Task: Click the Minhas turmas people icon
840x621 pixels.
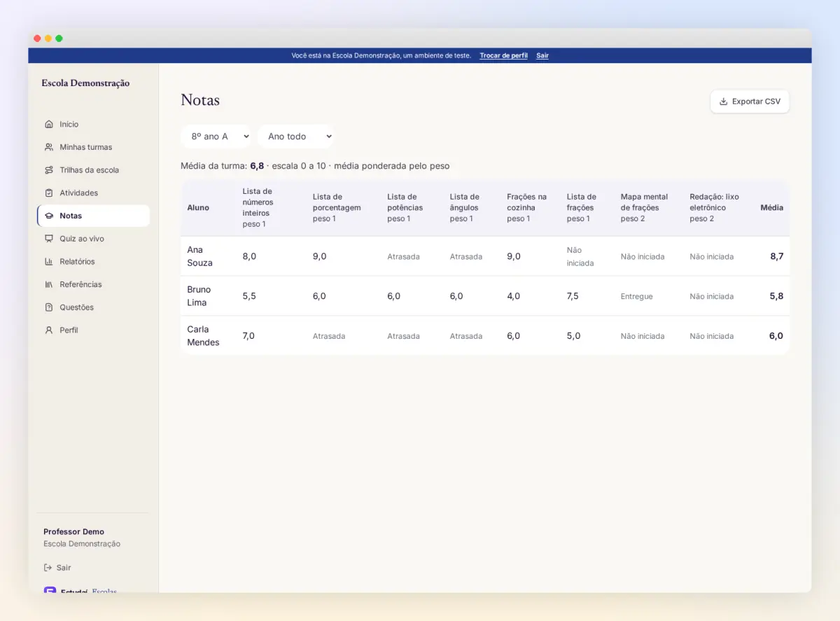Action: click(x=49, y=147)
